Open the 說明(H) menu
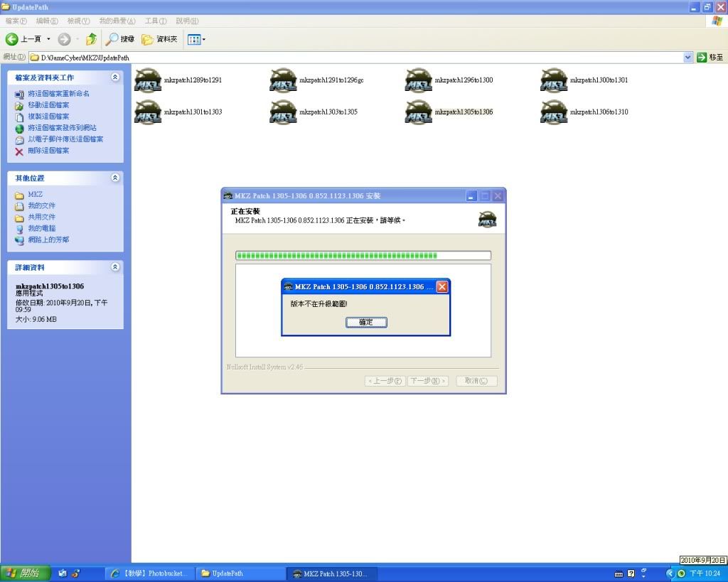 pyautogui.click(x=187, y=21)
